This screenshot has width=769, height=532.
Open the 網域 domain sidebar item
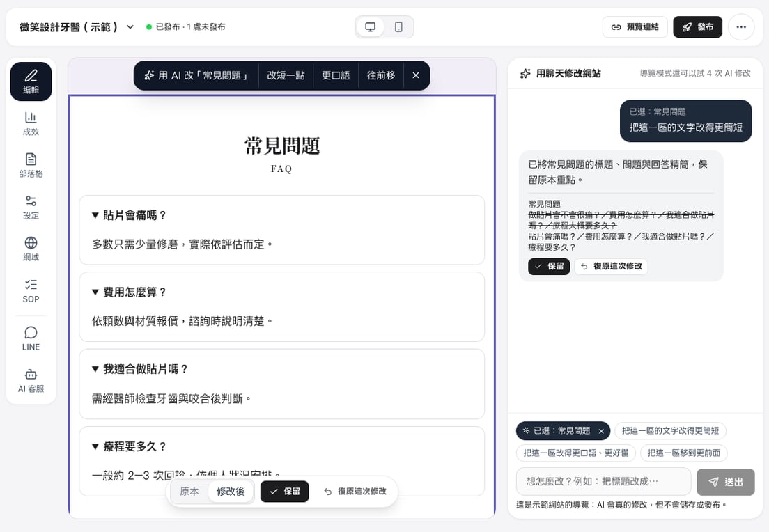(x=31, y=249)
